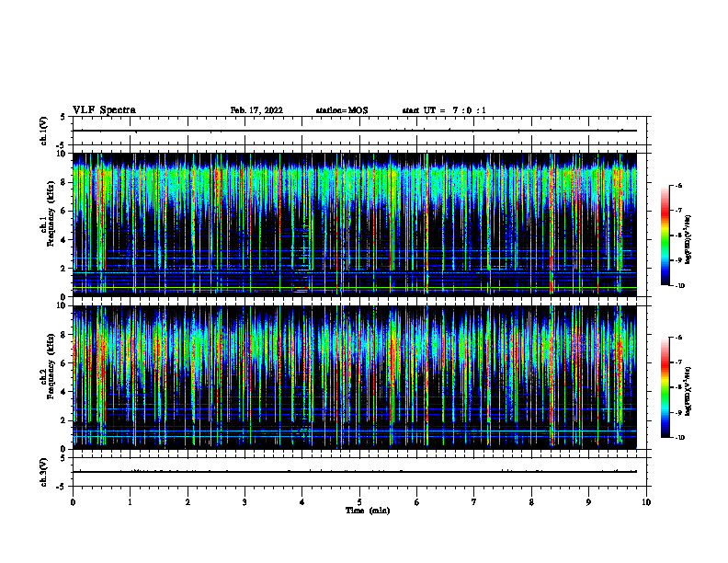The height and width of the screenshot is (563, 728).
Task: Click the "2" kHz tick of ch.1 frequency axis
Action: pyautogui.click(x=64, y=269)
